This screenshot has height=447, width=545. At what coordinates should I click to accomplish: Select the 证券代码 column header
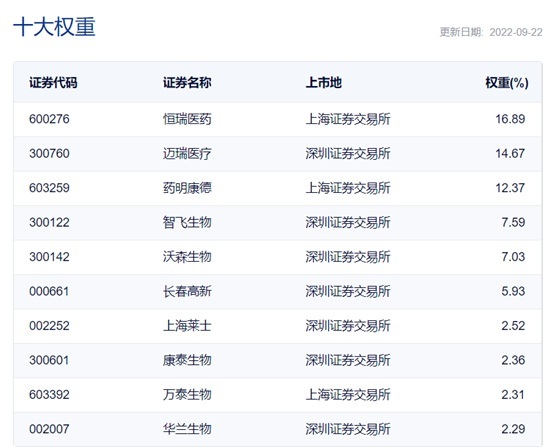(x=53, y=83)
